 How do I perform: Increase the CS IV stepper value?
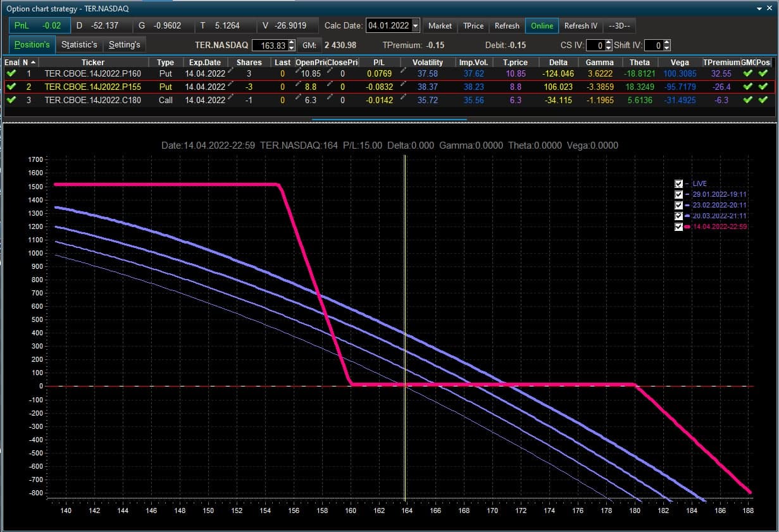608,42
